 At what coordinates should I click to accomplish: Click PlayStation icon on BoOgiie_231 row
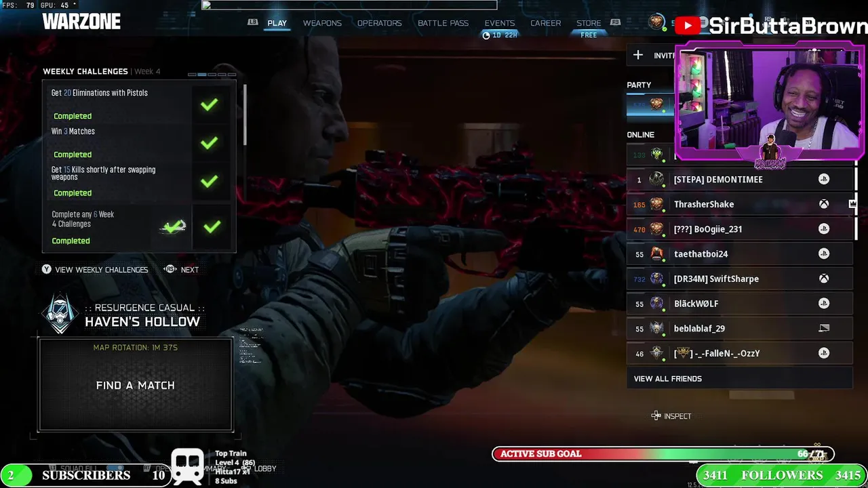[x=824, y=229]
